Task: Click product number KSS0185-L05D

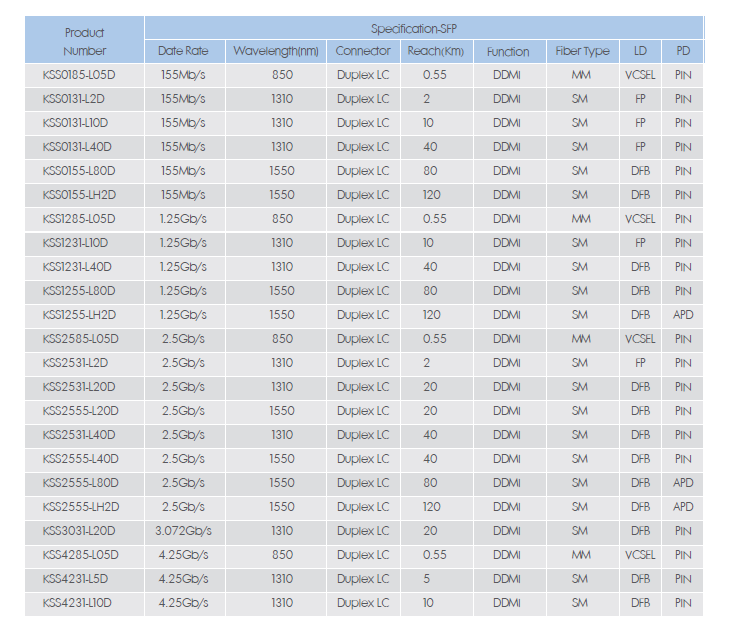Action: click(x=80, y=75)
